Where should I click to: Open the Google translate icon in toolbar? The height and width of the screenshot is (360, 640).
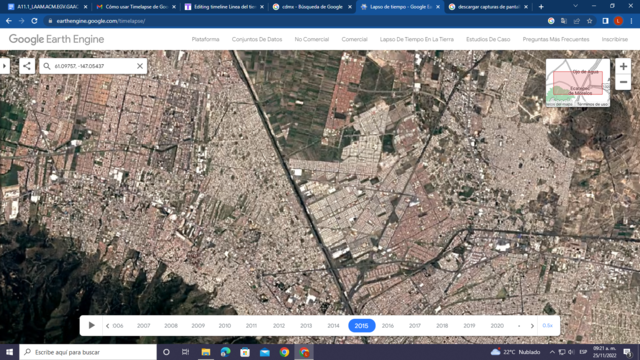pos(564,21)
